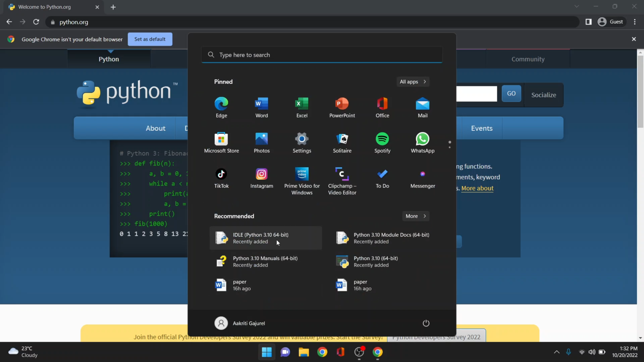The image size is (644, 362).
Task: Select the Community navigation menu item
Action: tap(527, 59)
